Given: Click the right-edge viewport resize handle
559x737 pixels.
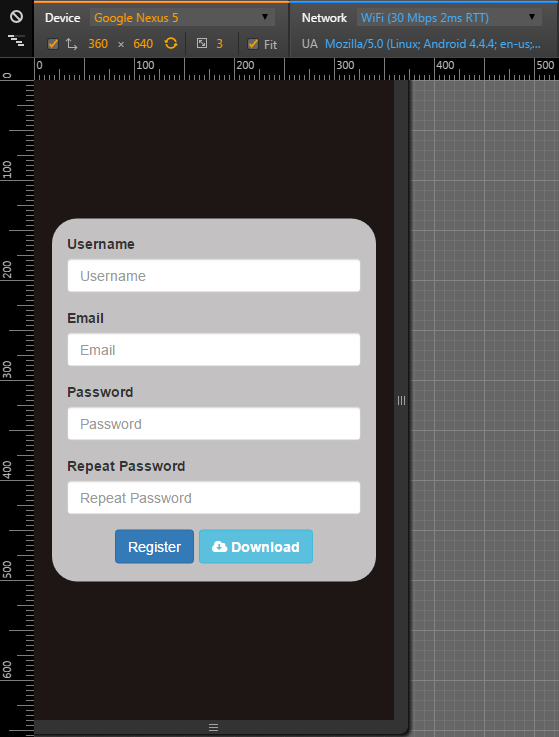Looking at the screenshot, I should click(x=401, y=400).
